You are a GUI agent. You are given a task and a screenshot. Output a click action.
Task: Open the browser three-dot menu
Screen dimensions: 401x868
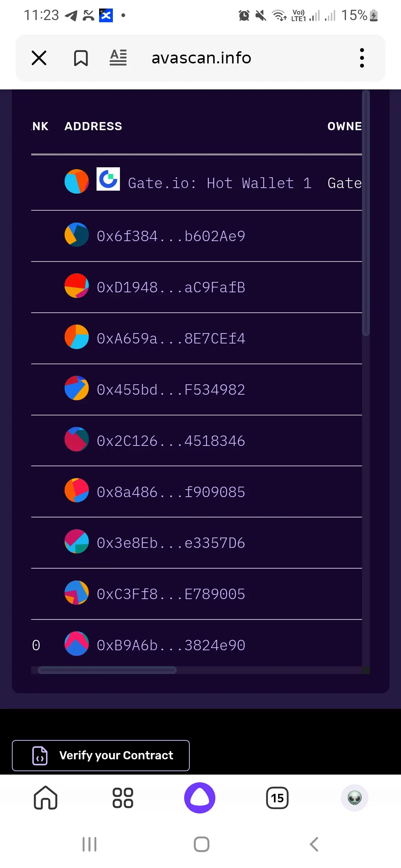362,58
